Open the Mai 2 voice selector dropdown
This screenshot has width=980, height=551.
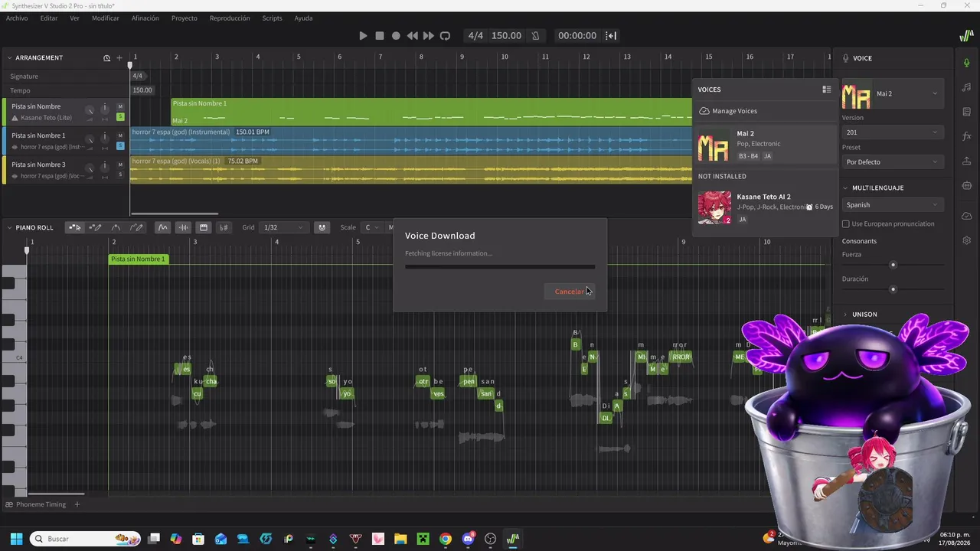coord(892,94)
